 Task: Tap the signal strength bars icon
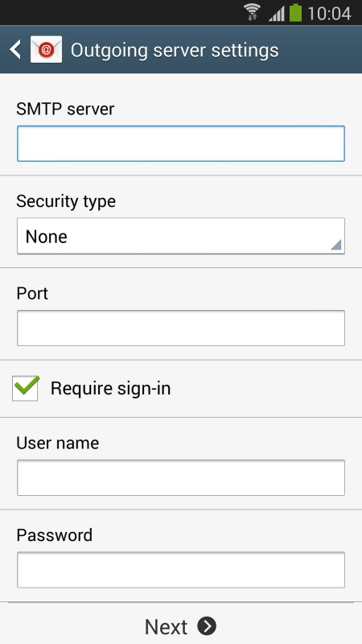pos(277,14)
